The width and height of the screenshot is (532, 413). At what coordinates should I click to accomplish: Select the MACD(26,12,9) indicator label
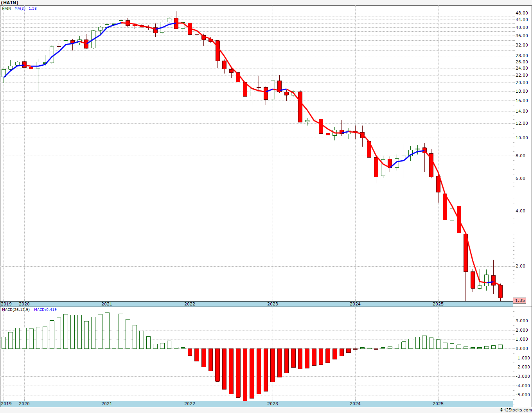[x=15, y=309]
